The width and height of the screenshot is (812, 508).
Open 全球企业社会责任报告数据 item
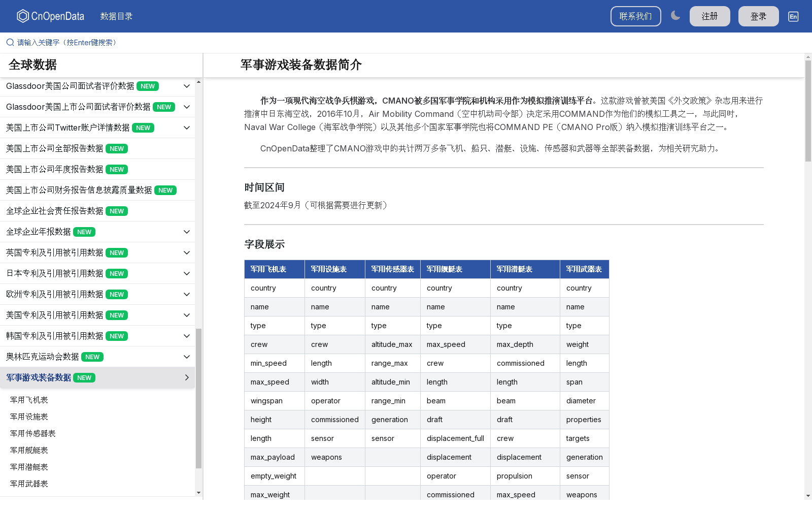[97, 211]
